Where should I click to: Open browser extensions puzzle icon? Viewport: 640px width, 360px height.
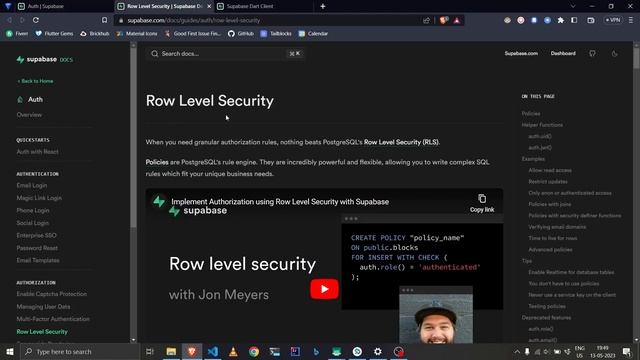560,20
